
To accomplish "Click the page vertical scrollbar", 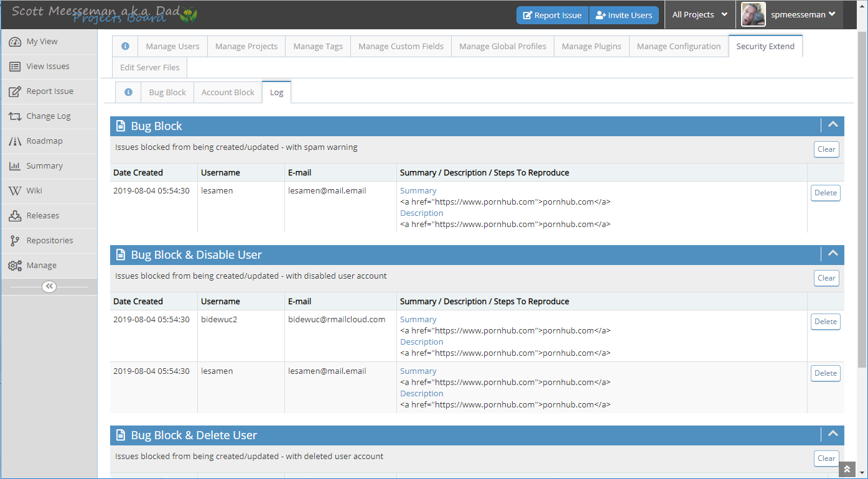I will point(862,199).
